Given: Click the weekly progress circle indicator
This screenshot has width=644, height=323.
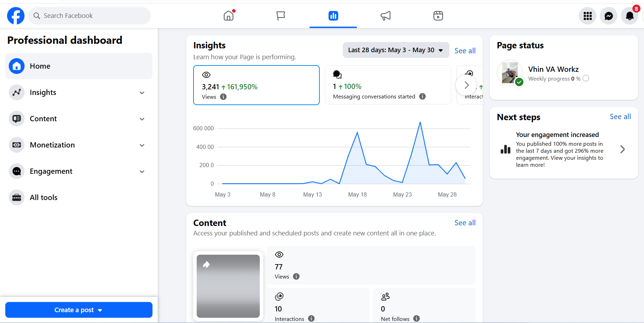Looking at the screenshot, I should (x=586, y=78).
